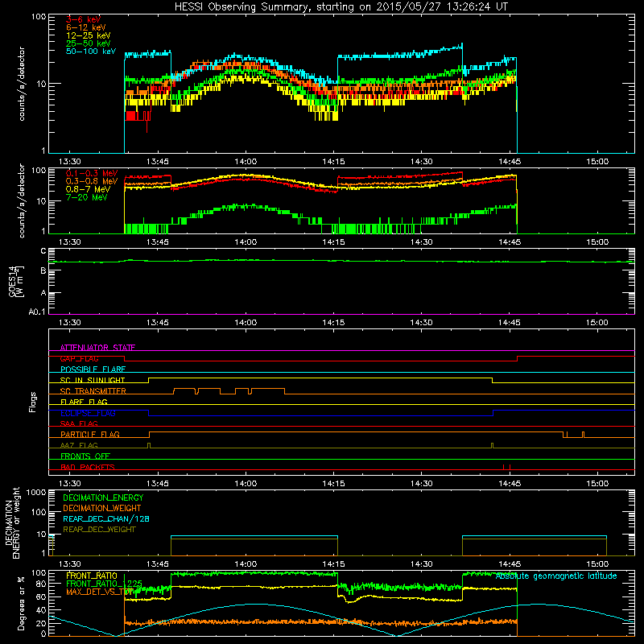Image resolution: width=644 pixels, height=644 pixels.
Task: Pick the 50-100 keV legend label
Action: (90, 52)
